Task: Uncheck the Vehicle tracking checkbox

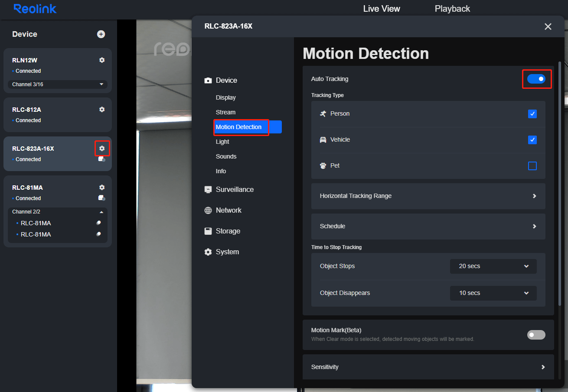Action: pyautogui.click(x=532, y=140)
